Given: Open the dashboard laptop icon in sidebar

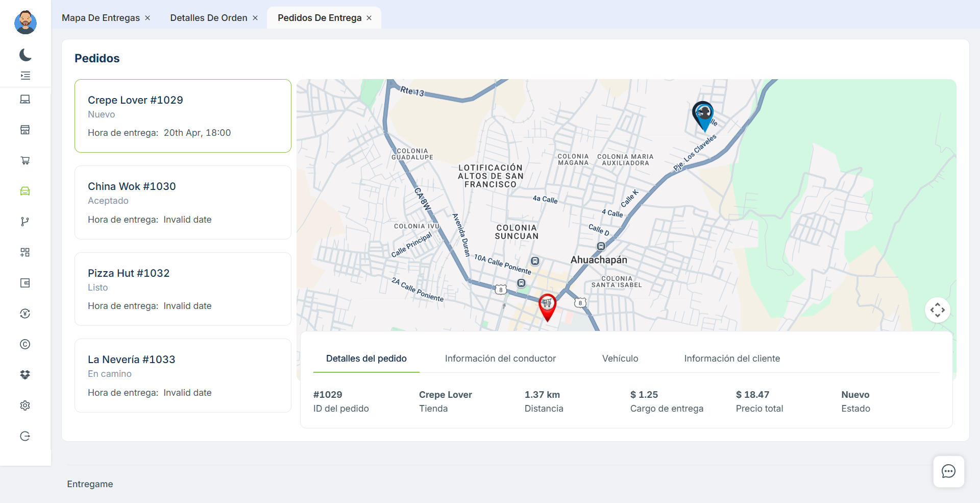Looking at the screenshot, I should pos(25,99).
